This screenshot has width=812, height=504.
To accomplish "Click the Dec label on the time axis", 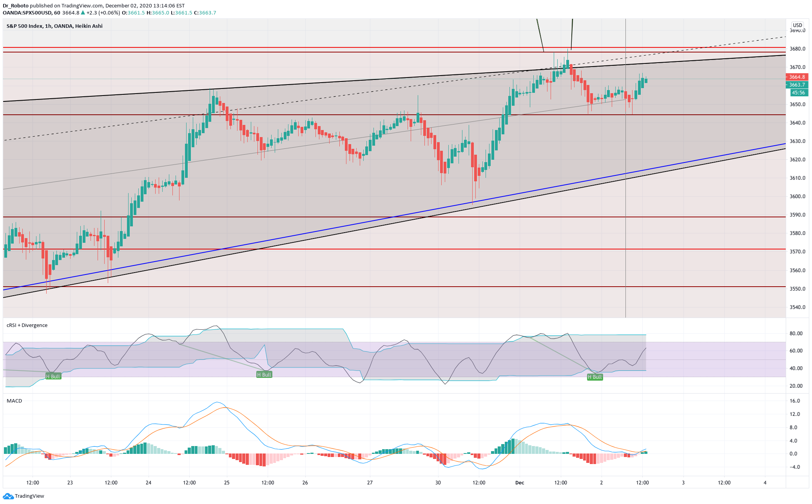I will [x=520, y=483].
